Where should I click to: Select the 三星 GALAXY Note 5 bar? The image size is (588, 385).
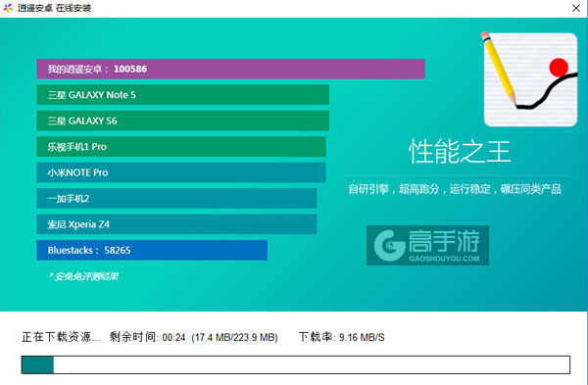[182, 95]
